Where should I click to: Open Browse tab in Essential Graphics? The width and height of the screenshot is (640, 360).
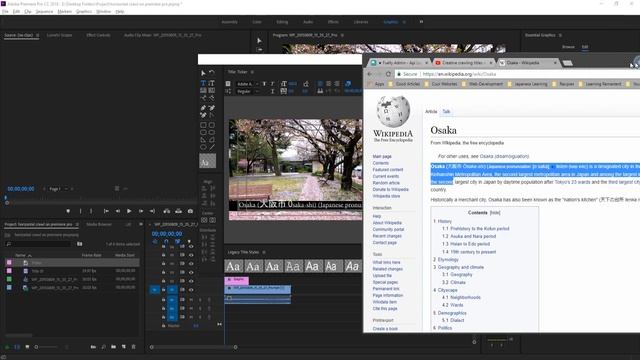click(x=568, y=47)
